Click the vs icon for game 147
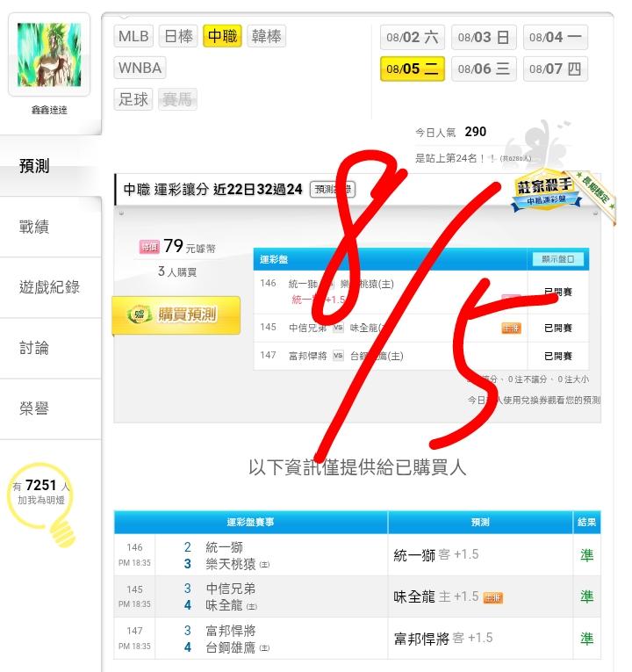The height and width of the screenshot is (672, 632). (338, 355)
